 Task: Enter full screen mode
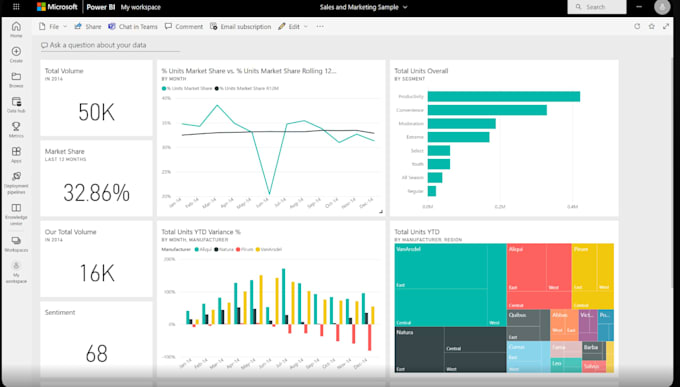pos(666,26)
